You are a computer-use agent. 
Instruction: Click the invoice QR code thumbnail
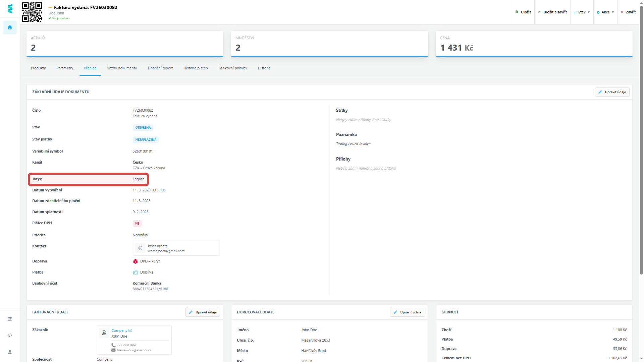32,12
